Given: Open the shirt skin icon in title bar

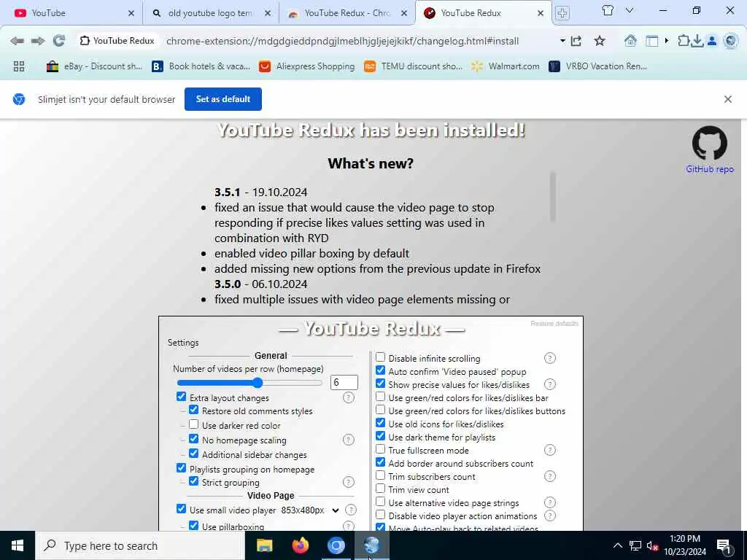Looking at the screenshot, I should pyautogui.click(x=608, y=10).
